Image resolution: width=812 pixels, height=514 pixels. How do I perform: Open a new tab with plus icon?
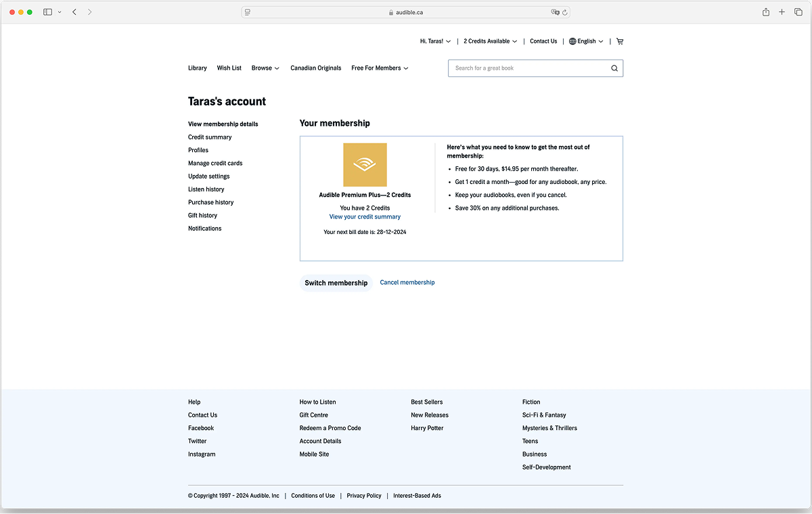pos(782,12)
